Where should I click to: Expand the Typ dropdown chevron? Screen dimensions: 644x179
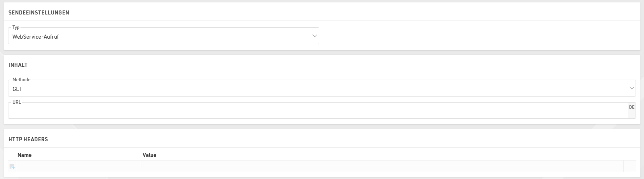[x=314, y=36]
